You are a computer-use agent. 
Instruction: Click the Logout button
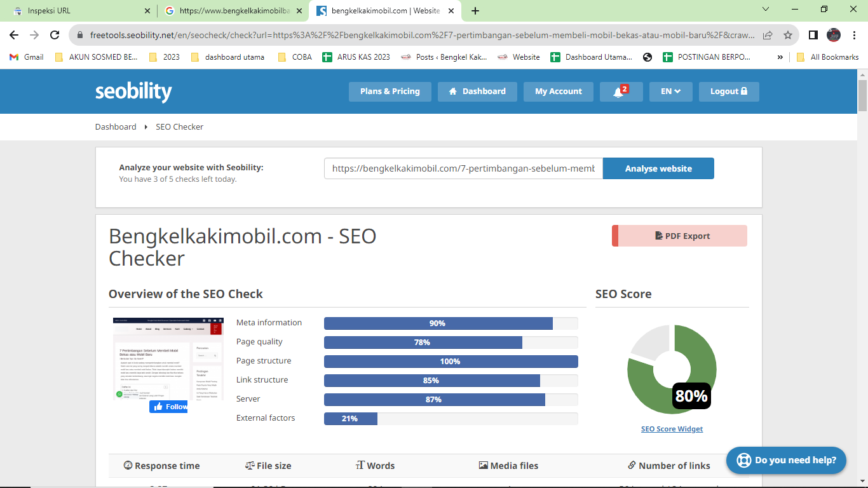[729, 91]
